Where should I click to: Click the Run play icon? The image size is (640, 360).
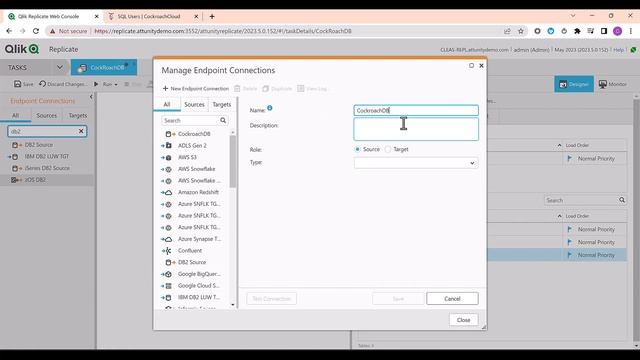[96, 84]
